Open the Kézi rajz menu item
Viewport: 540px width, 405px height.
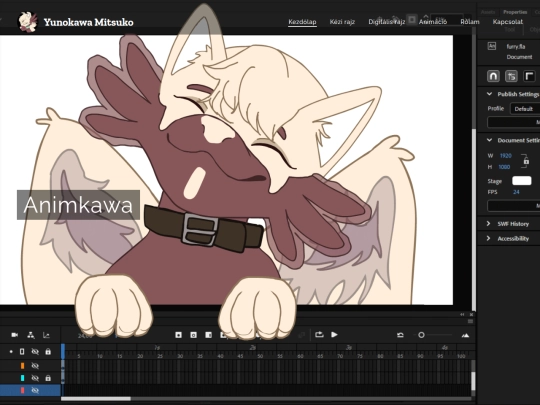[x=342, y=22]
